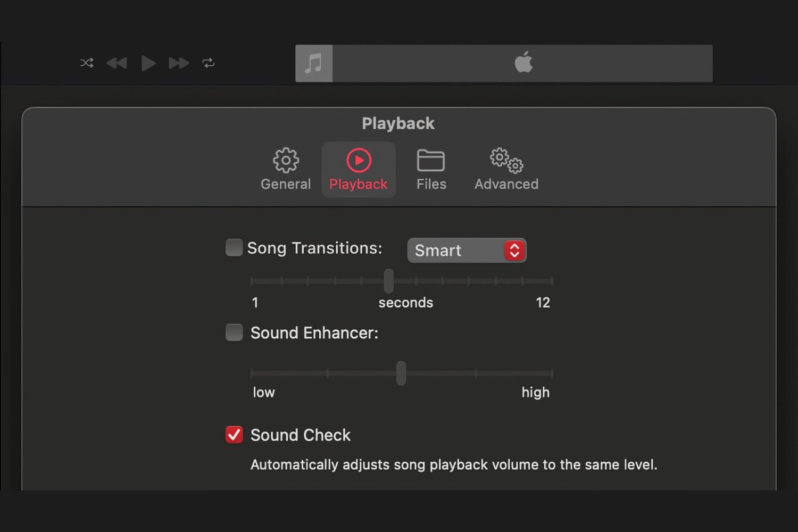Viewport: 798px width, 532px height.
Task: Click the "12" maximum seconds label
Action: (x=543, y=303)
